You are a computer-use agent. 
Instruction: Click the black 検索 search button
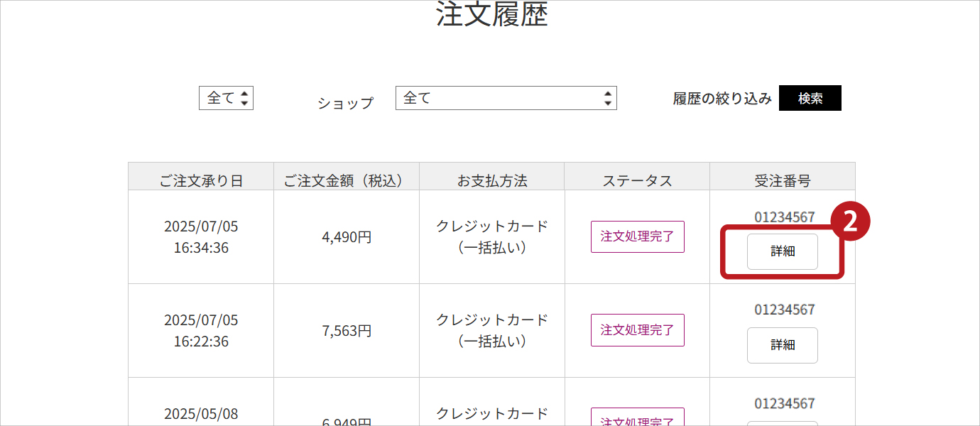click(x=810, y=99)
